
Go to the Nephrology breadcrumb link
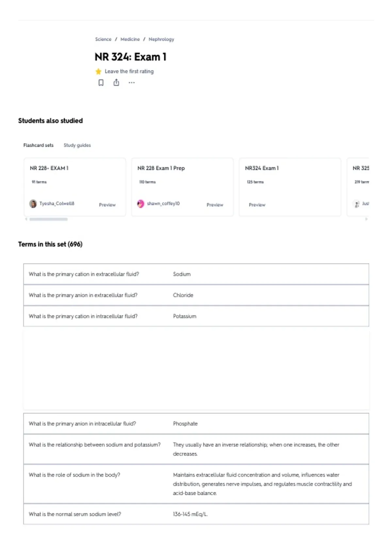[x=161, y=39]
